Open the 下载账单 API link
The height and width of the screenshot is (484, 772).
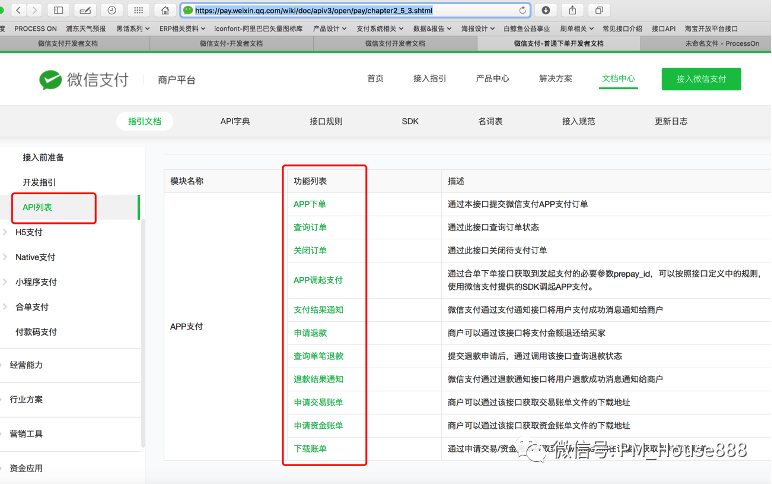point(310,449)
